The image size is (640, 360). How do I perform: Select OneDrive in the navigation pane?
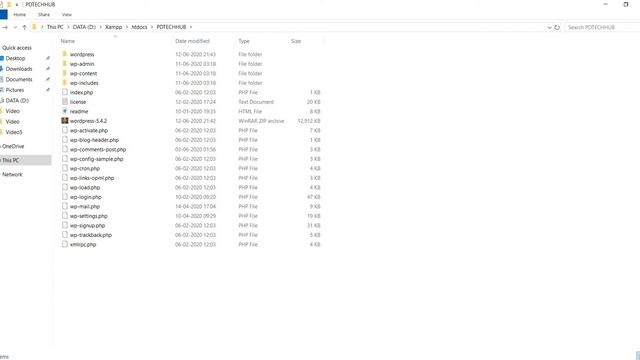pyautogui.click(x=13, y=147)
